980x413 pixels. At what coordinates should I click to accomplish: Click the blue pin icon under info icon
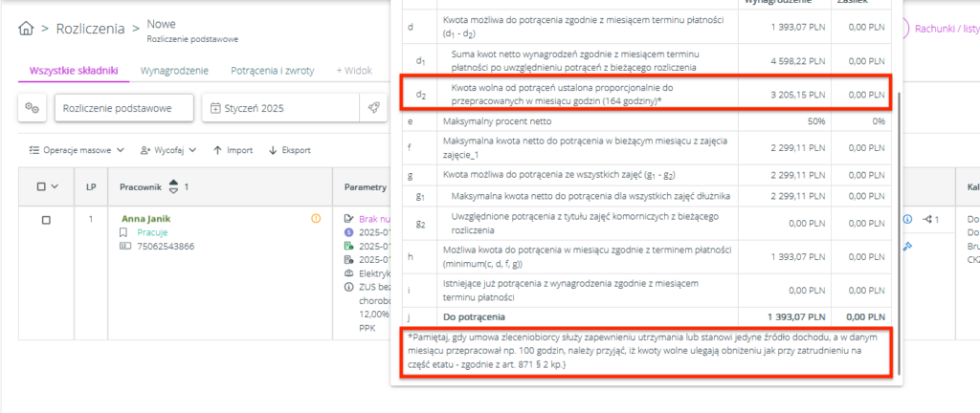tap(908, 245)
